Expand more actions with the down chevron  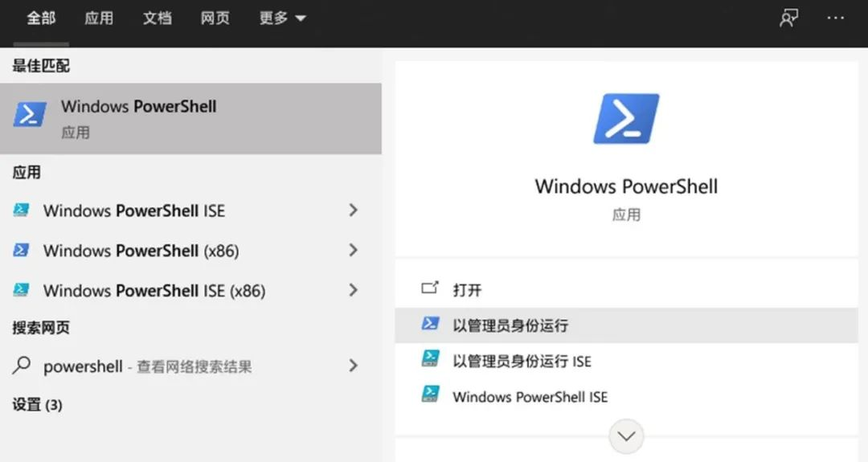(626, 436)
